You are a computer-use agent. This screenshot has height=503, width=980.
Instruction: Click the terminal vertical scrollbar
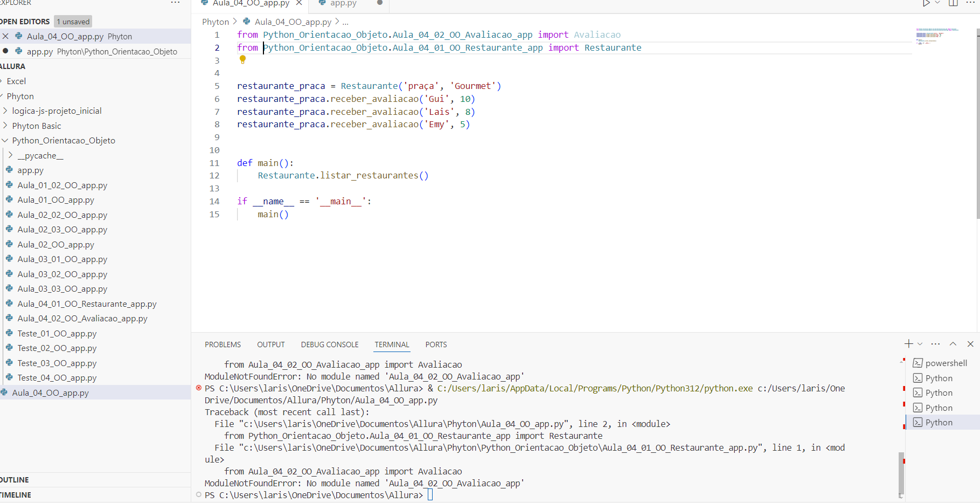point(901,474)
